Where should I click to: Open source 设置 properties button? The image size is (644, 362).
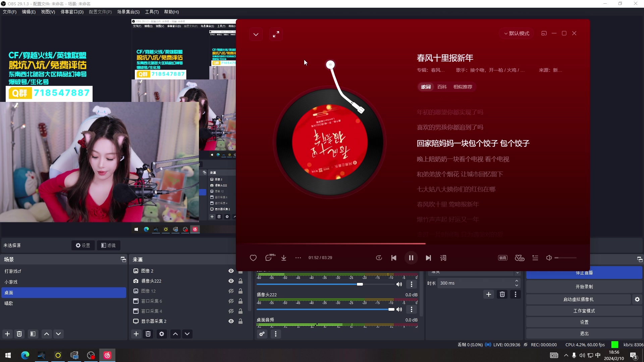[83, 245]
